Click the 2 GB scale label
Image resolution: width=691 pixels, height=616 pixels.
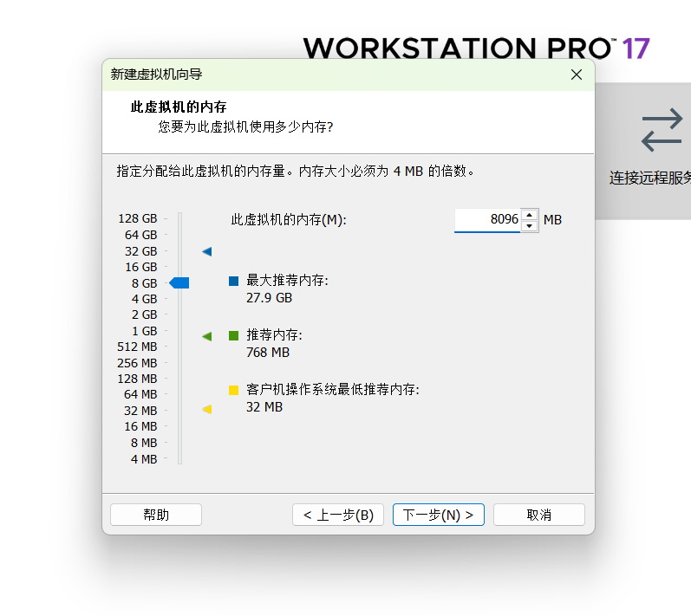[145, 314]
